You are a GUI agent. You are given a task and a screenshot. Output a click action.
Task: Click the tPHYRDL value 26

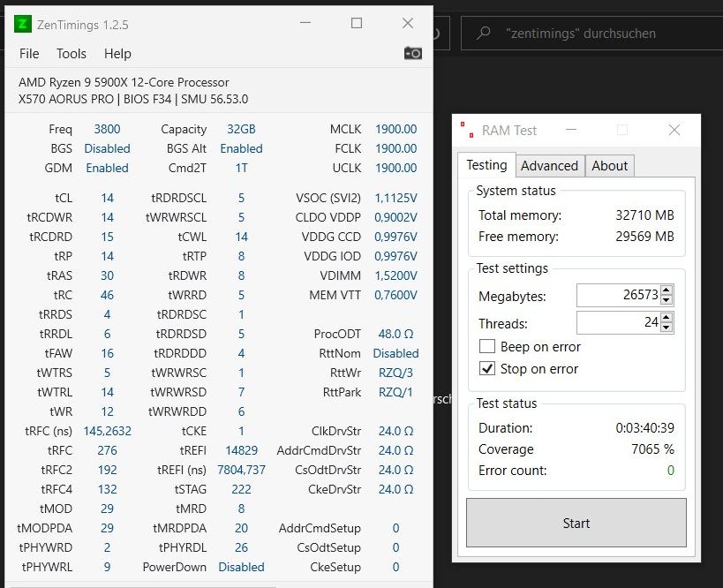[241, 547]
